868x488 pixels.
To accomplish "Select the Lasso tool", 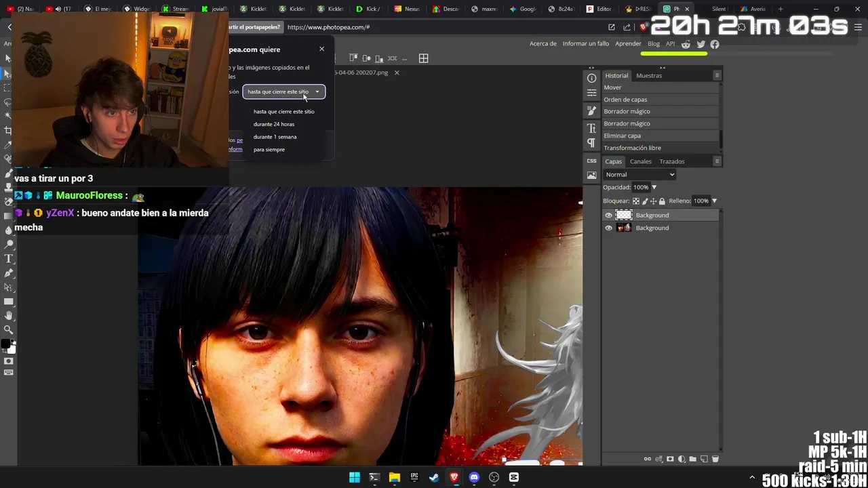I will [x=8, y=102].
